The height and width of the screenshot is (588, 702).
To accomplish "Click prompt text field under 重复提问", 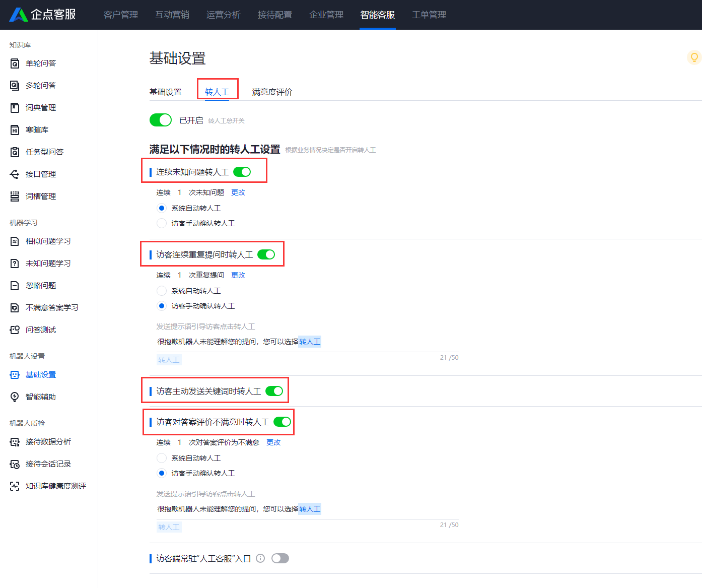I will coord(308,342).
